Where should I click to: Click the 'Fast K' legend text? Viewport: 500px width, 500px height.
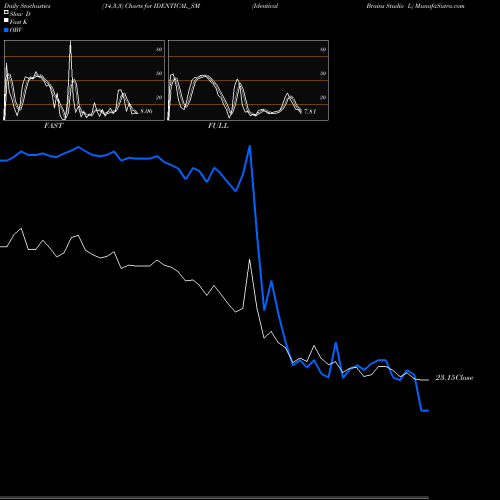[19, 22]
